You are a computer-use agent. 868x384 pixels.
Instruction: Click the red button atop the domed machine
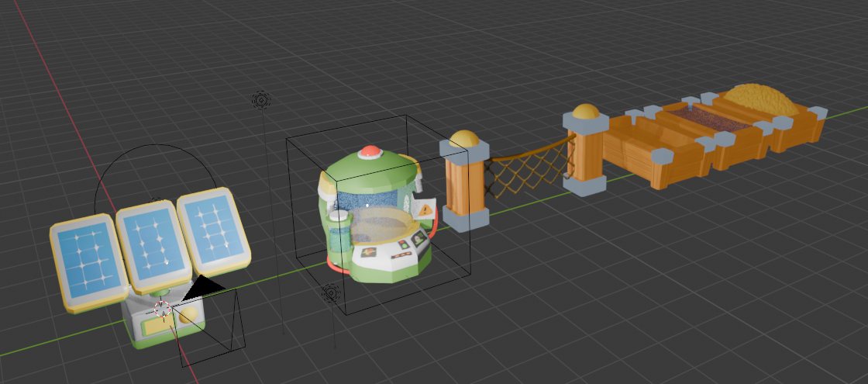tap(371, 151)
